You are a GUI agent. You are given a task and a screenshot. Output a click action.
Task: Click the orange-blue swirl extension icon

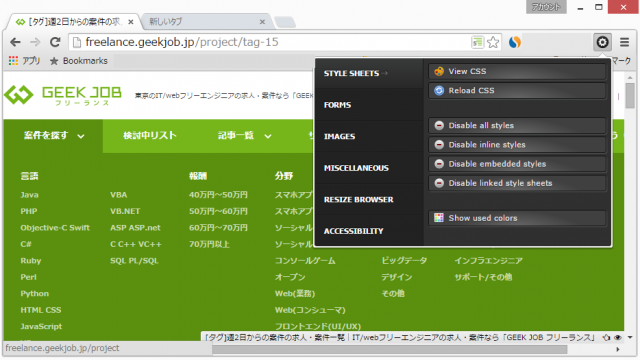coord(515,42)
